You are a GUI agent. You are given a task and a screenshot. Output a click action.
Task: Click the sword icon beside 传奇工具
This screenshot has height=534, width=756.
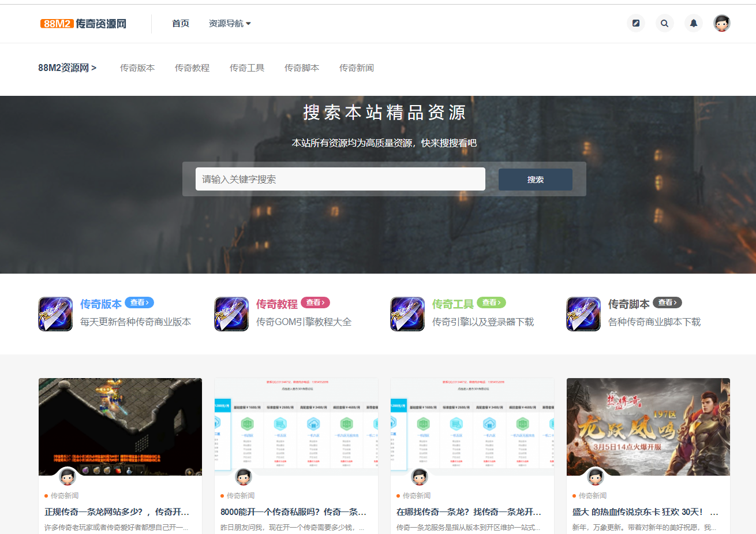[x=407, y=314]
